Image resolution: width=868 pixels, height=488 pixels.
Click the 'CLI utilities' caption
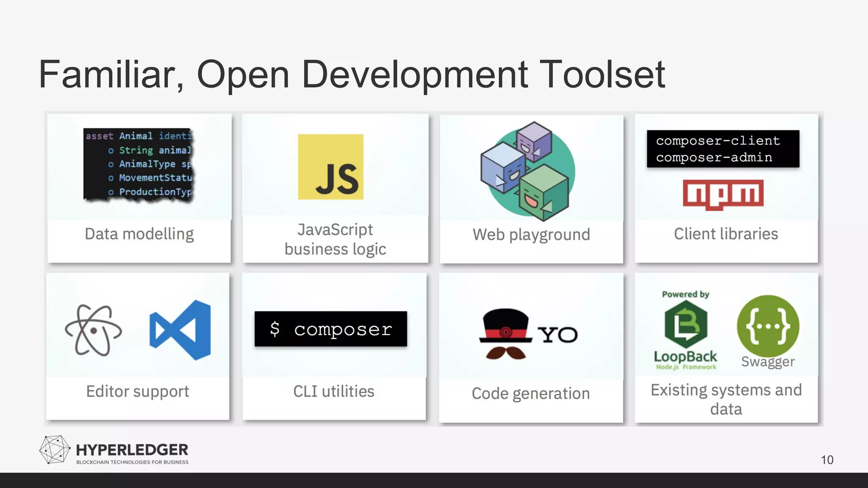click(x=334, y=391)
